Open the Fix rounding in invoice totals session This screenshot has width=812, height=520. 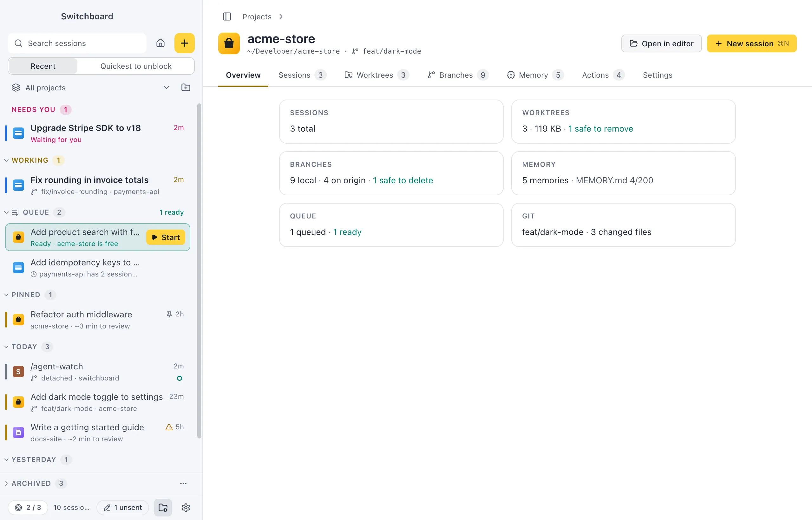pyautogui.click(x=98, y=185)
